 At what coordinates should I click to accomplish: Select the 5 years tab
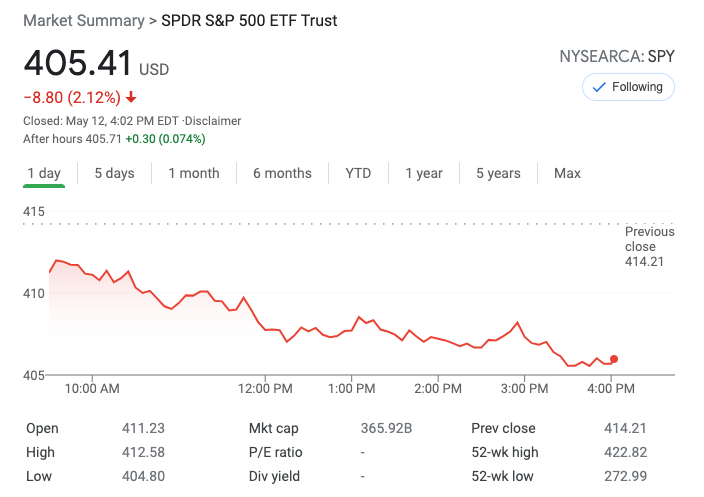click(x=498, y=173)
